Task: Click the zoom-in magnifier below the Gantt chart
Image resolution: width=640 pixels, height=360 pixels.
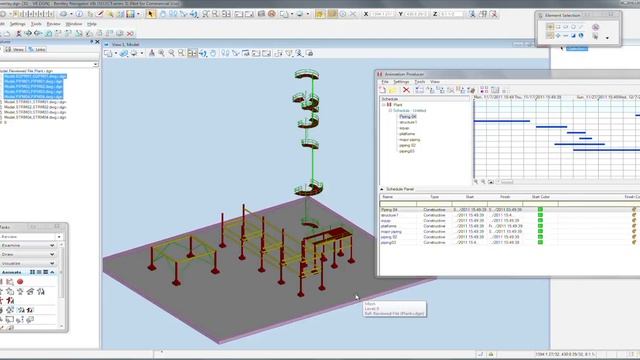Action: [476, 182]
